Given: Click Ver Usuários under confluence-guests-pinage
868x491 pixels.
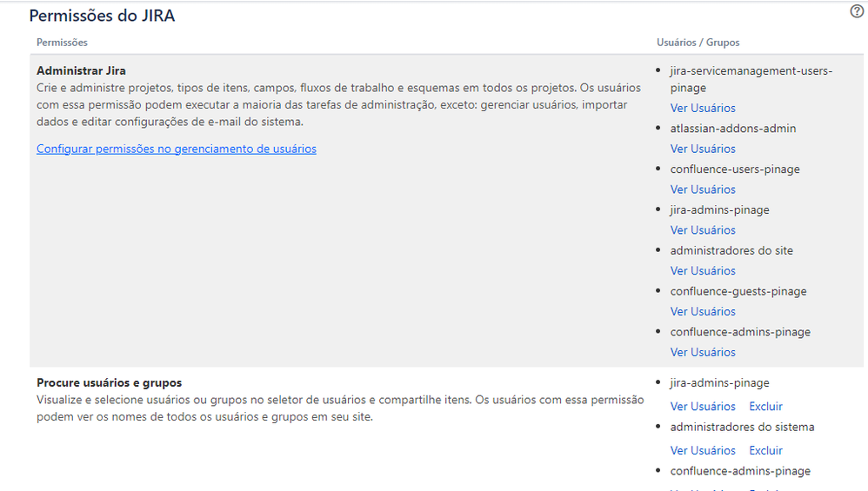Looking at the screenshot, I should click(703, 311).
